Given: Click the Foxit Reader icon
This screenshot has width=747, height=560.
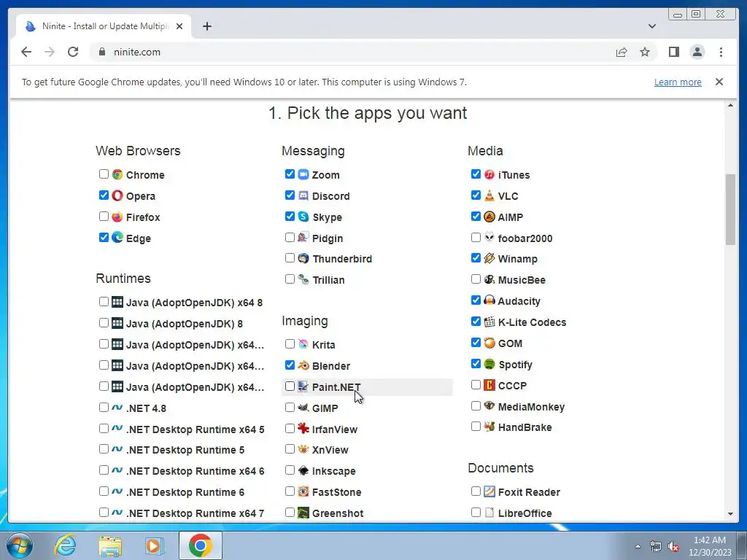Looking at the screenshot, I should 489,491.
